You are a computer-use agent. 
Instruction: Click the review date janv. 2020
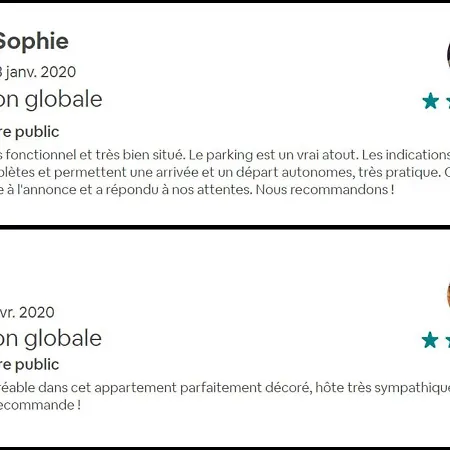pos(38,72)
